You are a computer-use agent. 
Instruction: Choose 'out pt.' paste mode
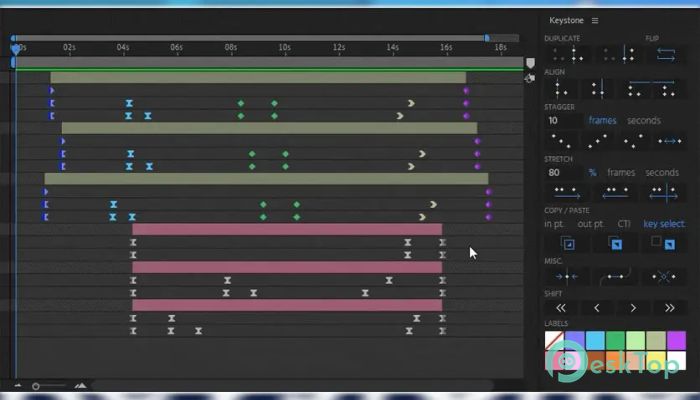[x=591, y=224]
